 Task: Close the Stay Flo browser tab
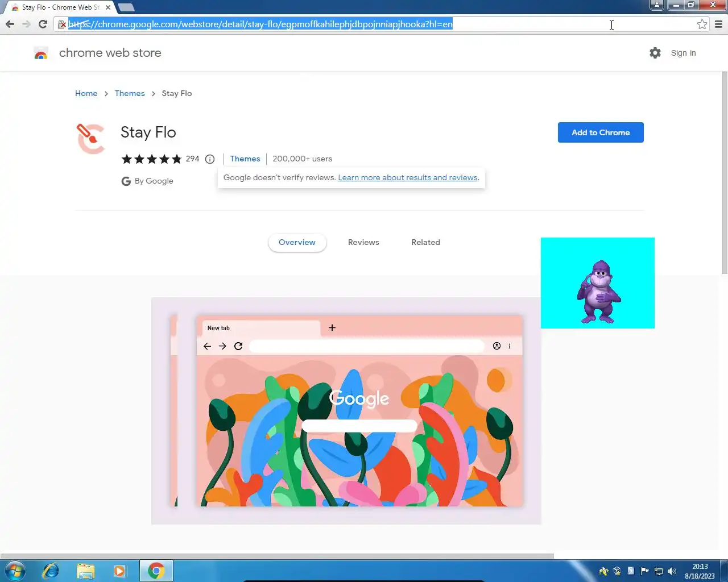pyautogui.click(x=108, y=7)
